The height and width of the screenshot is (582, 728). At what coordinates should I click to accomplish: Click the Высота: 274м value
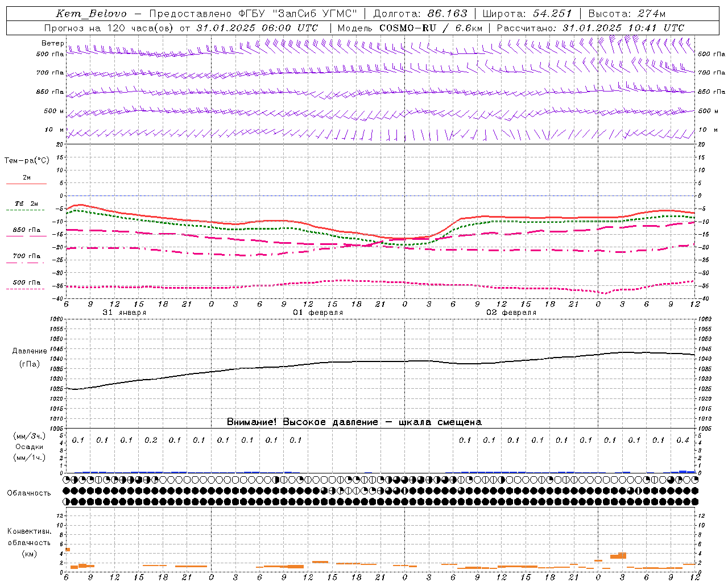tap(626, 14)
